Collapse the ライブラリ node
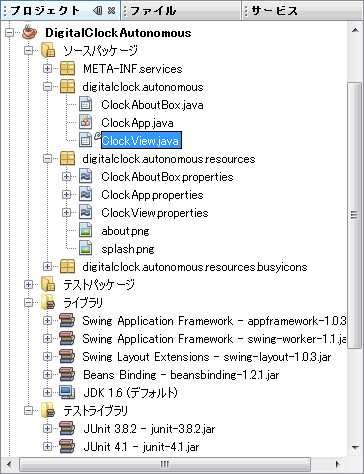Screen dimensions: 364x474 [x=29, y=302]
